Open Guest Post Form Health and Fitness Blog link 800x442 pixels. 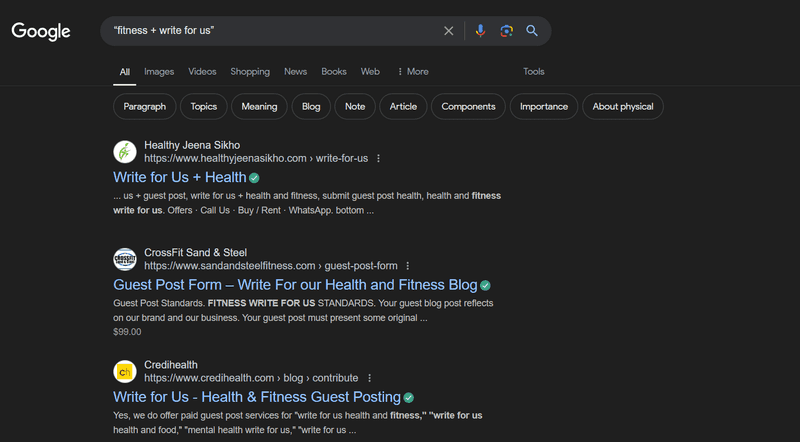(x=295, y=285)
